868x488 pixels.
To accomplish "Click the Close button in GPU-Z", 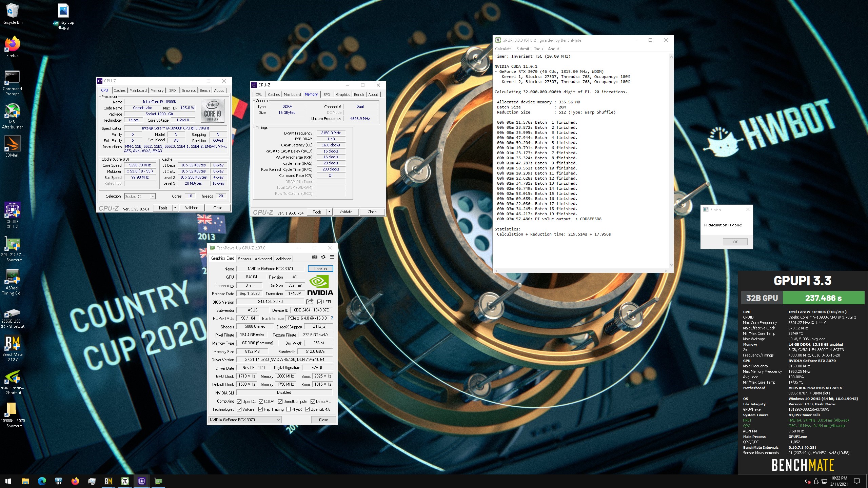I will (323, 420).
